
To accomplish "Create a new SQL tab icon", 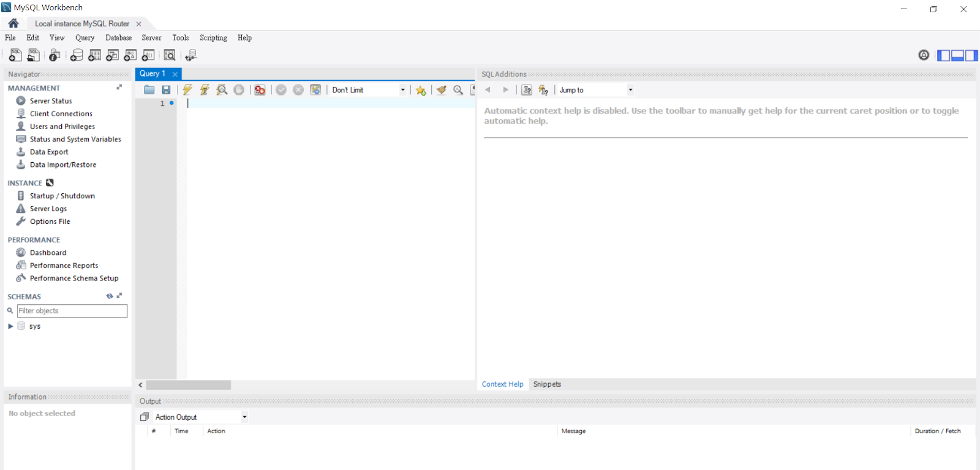I will (x=15, y=55).
